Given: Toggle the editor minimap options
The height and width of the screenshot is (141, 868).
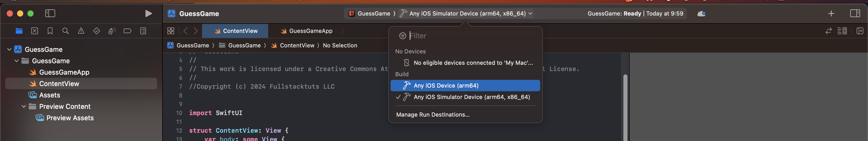Looking at the screenshot, I should point(842,31).
